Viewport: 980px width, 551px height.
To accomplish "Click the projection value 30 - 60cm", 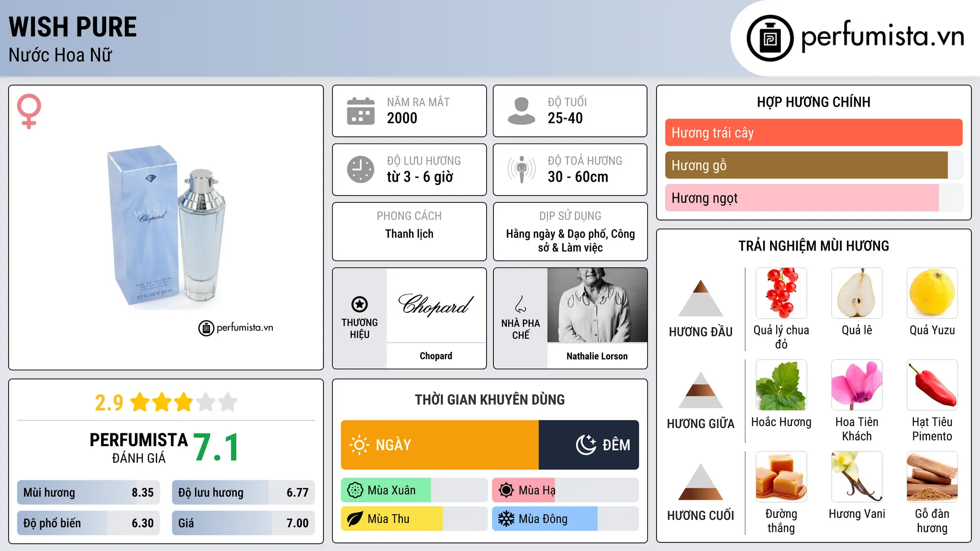I will point(578,177).
